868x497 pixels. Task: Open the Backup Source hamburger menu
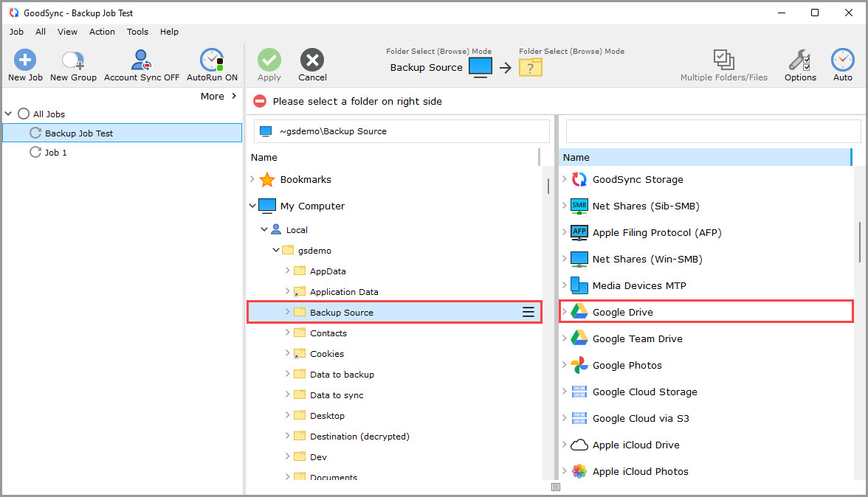[x=528, y=313]
